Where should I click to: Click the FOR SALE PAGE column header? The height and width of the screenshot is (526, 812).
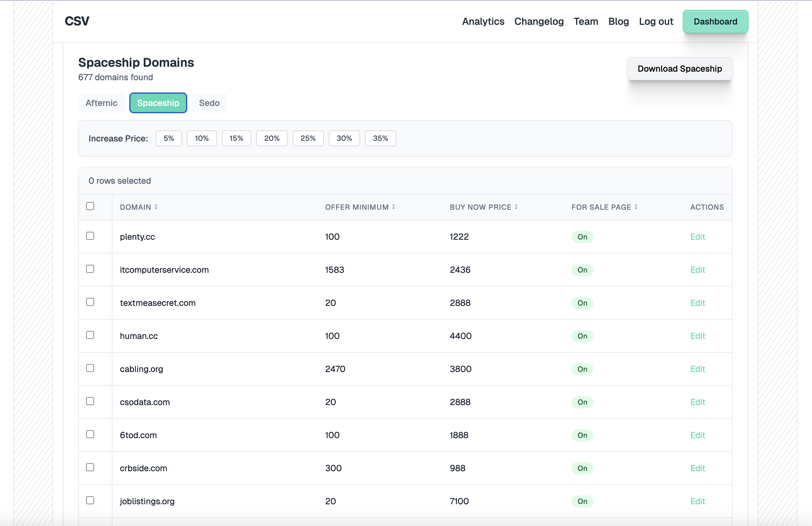(x=601, y=207)
